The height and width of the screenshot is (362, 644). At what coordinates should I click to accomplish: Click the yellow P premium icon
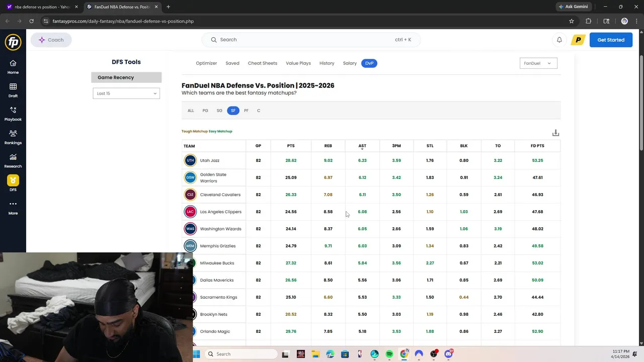point(578,40)
